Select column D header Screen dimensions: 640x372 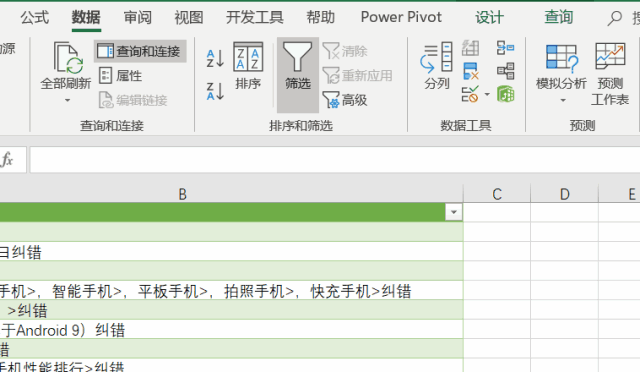click(564, 194)
